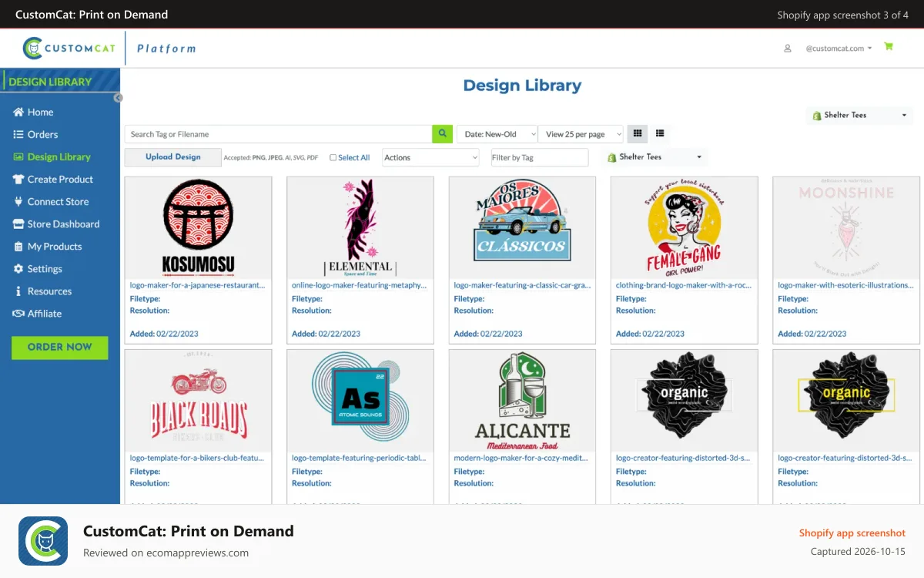Select the Kosumosu design thumbnail

pos(198,228)
